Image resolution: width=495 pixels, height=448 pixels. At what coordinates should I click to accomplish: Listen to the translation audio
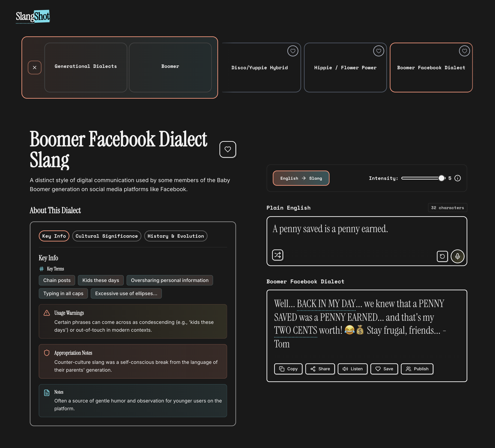[x=352, y=369]
